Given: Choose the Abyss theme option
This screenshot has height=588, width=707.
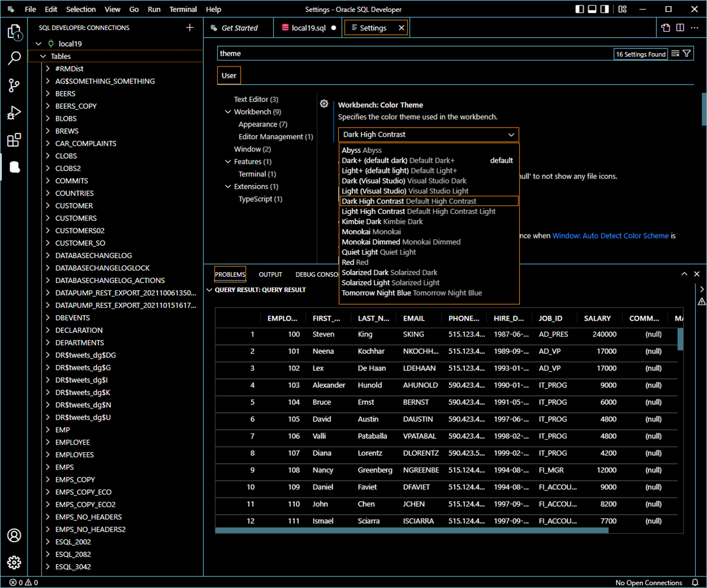Looking at the screenshot, I should pos(429,150).
